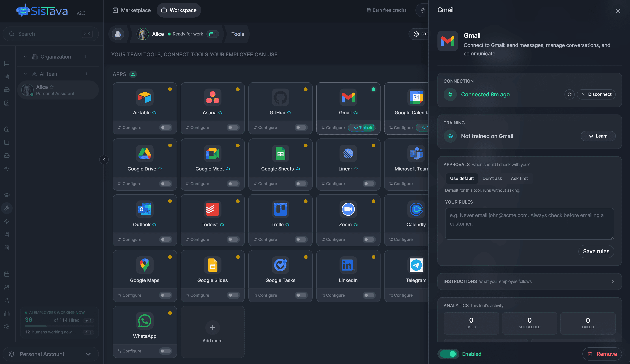Switch to the Marketplace tab

[x=131, y=10]
